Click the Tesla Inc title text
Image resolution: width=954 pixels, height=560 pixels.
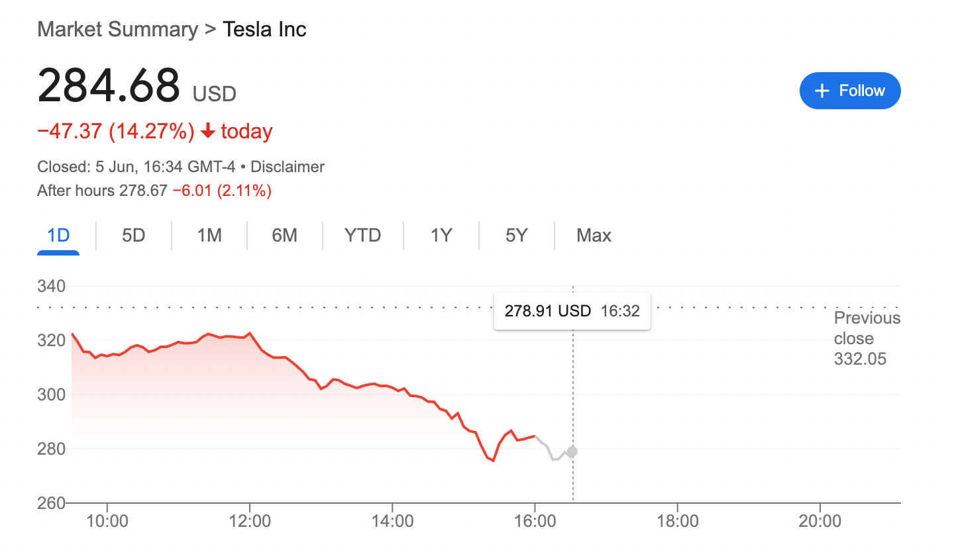264,29
